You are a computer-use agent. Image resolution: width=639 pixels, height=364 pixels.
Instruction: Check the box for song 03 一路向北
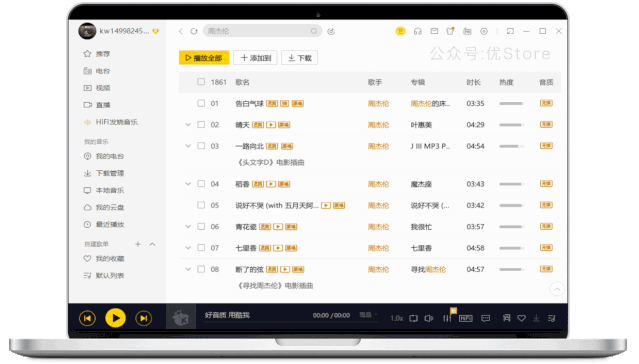pos(201,146)
